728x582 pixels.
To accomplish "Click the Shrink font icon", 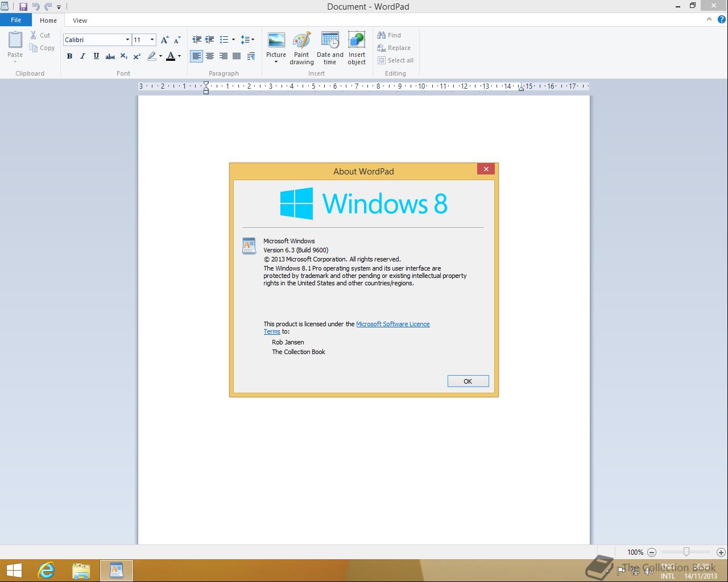I will [x=177, y=40].
